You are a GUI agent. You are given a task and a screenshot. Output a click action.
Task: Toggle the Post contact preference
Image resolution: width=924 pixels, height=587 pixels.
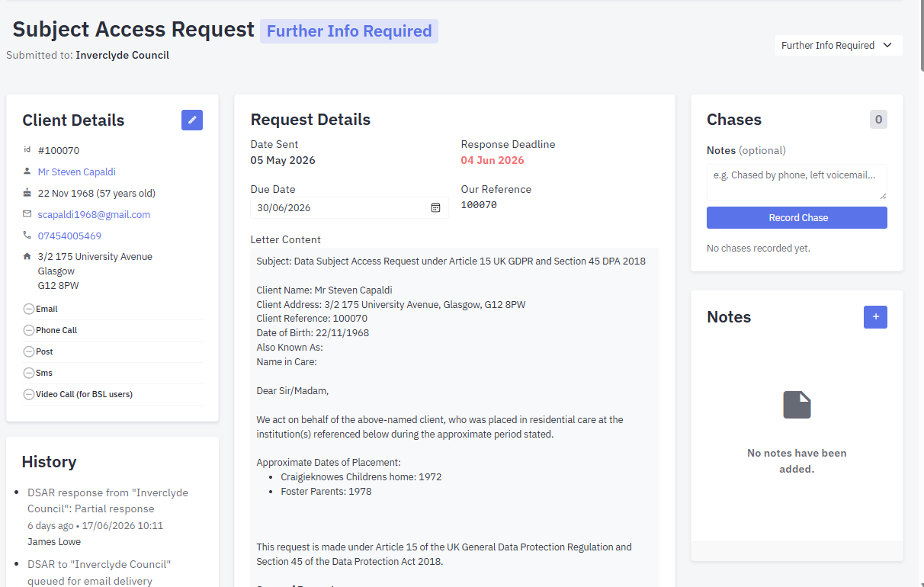click(29, 351)
